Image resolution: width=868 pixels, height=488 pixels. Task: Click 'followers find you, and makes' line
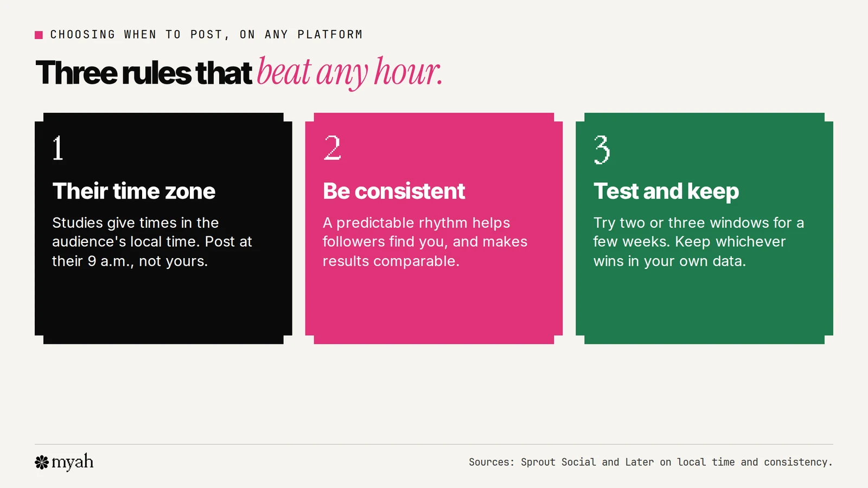coord(425,241)
